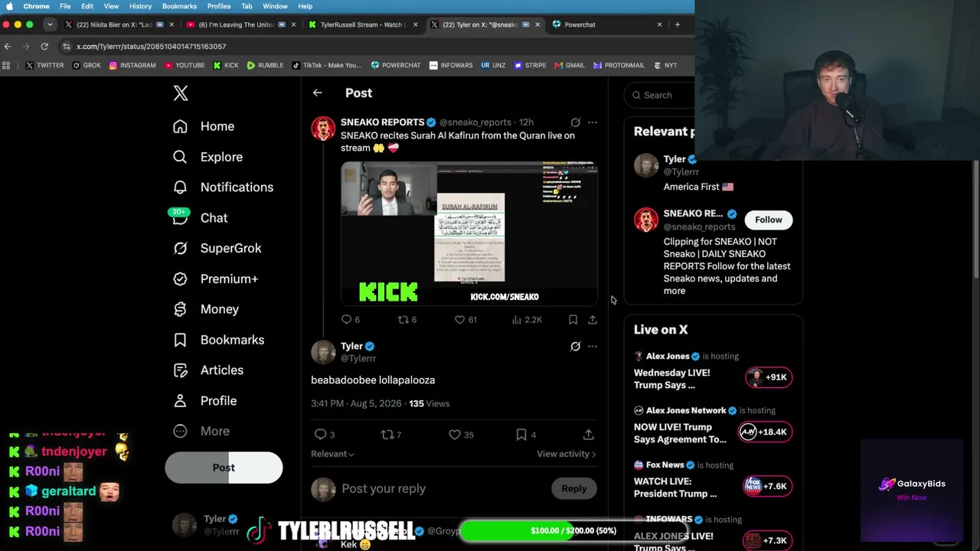Open Money in the X sidebar
This screenshot has height=551, width=980.
click(x=206, y=309)
